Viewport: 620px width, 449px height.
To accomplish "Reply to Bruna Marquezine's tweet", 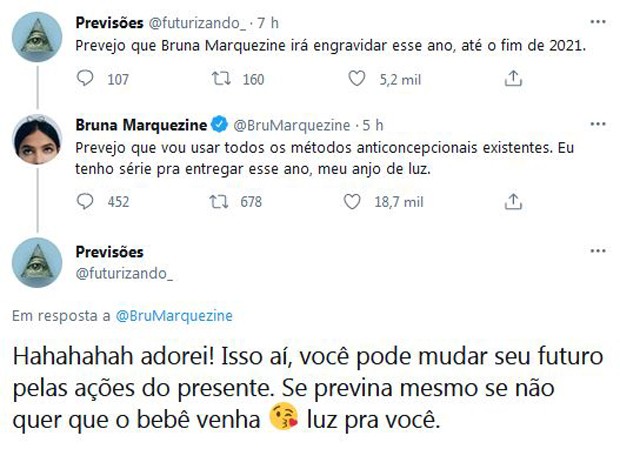I will [x=86, y=202].
